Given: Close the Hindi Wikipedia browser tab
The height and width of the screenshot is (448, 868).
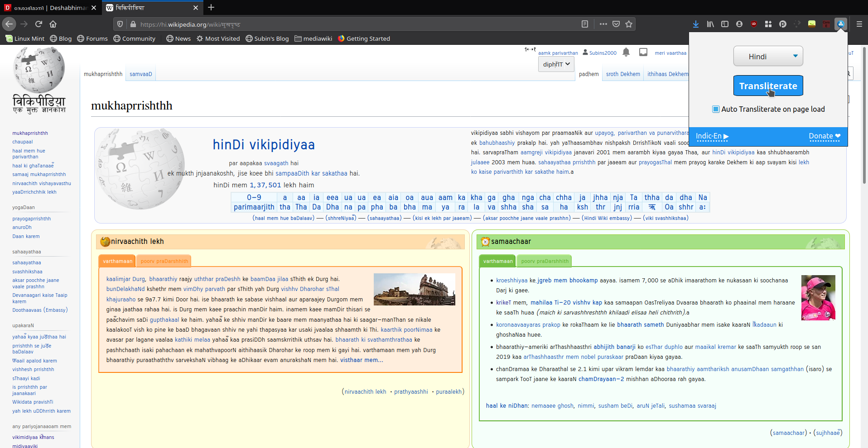Looking at the screenshot, I should [196, 8].
